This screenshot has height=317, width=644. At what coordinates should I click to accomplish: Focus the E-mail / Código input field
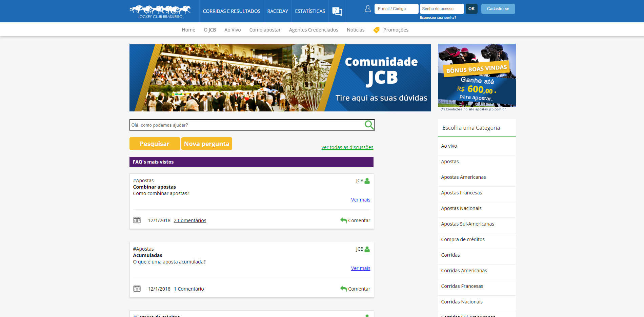396,9
